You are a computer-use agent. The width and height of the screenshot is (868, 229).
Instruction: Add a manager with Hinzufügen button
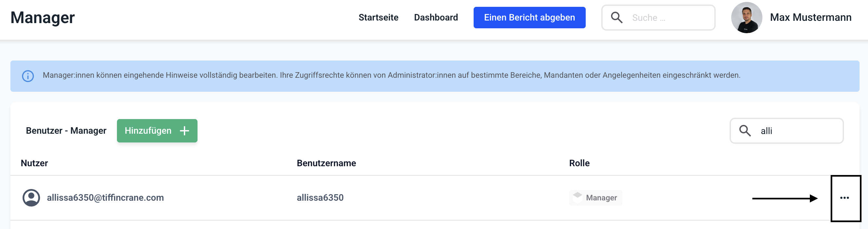tap(157, 131)
